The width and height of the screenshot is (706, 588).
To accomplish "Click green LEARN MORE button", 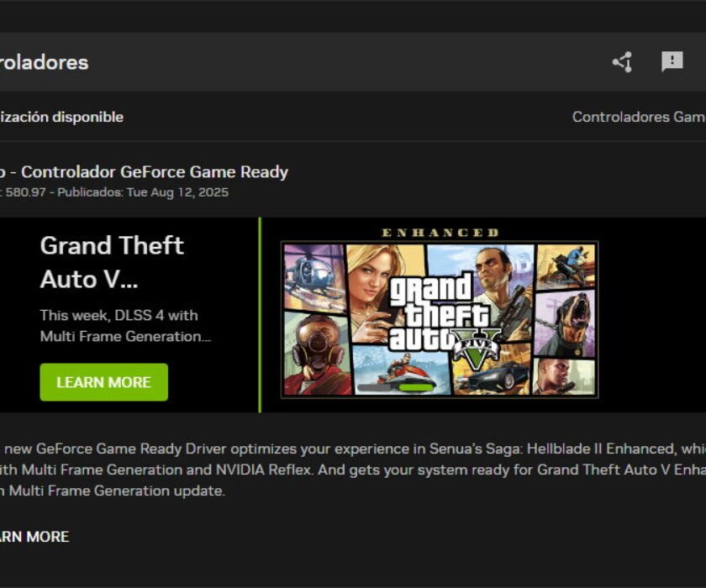I will pos(104,382).
